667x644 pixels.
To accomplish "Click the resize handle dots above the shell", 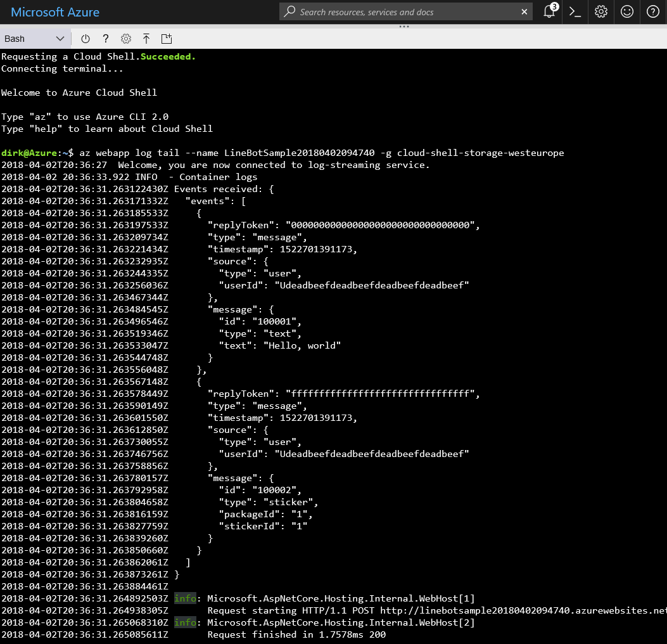I will click(x=404, y=27).
